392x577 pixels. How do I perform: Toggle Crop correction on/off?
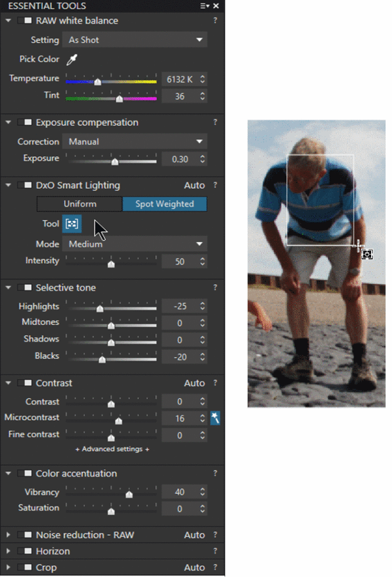pyautogui.click(x=25, y=567)
